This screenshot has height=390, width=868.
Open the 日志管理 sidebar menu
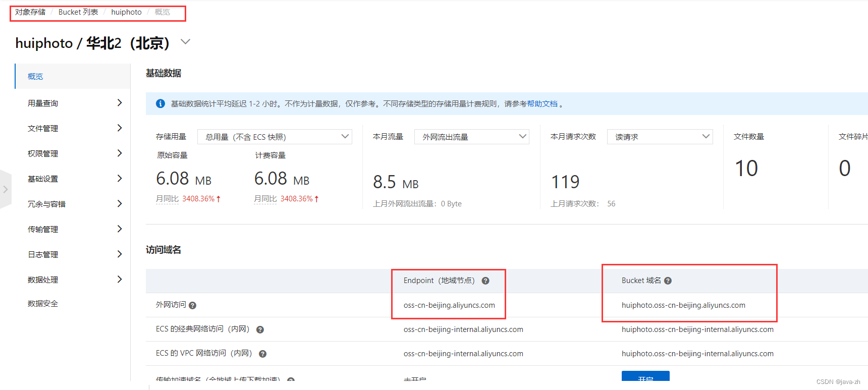[x=73, y=254]
